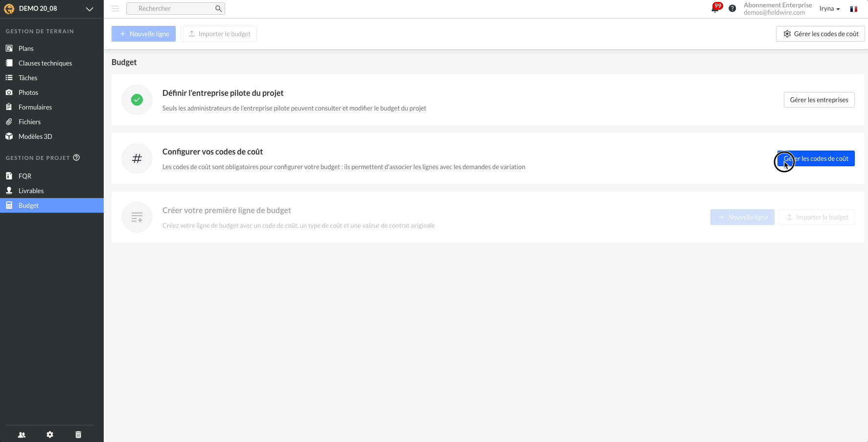Image resolution: width=868 pixels, height=442 pixels.
Task: Open the Iryna user account dropdown
Action: [x=829, y=9]
